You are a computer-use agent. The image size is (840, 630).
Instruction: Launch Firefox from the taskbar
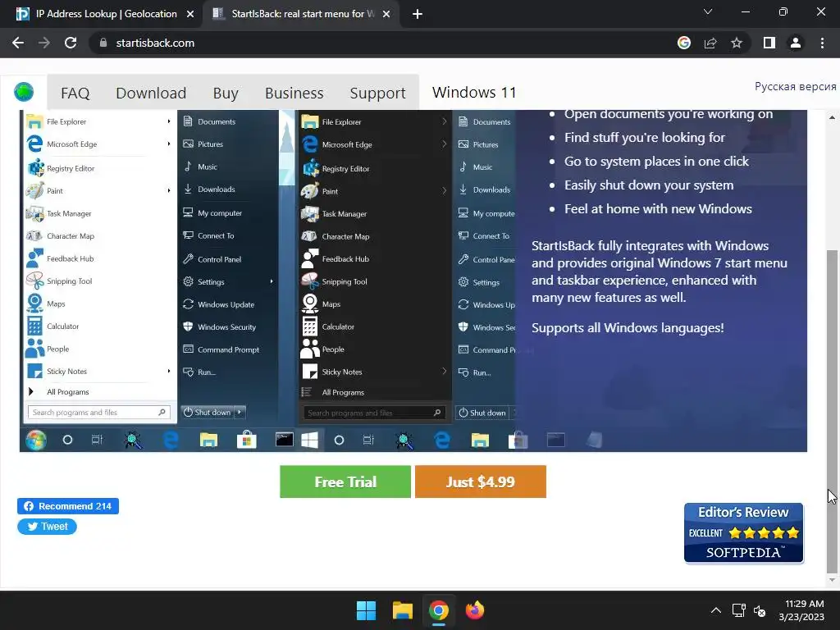475,610
